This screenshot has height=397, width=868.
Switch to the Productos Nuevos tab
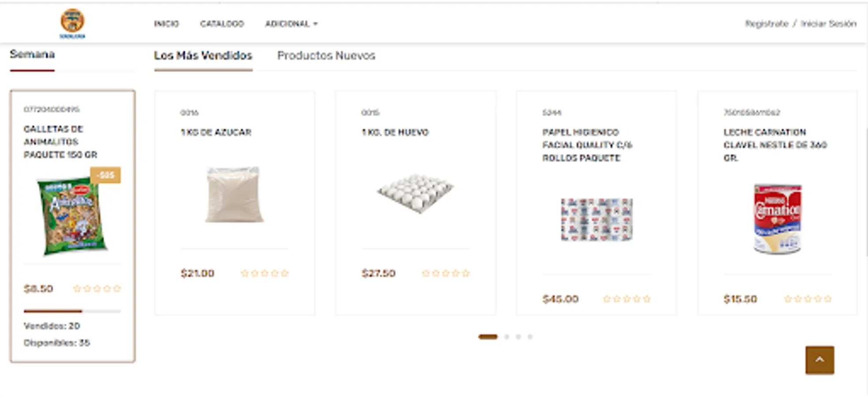click(x=326, y=56)
